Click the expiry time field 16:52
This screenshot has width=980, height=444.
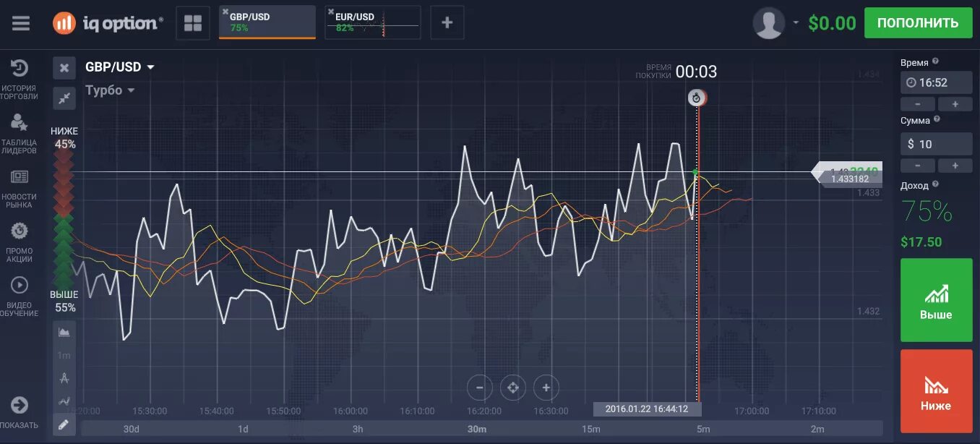(x=936, y=82)
